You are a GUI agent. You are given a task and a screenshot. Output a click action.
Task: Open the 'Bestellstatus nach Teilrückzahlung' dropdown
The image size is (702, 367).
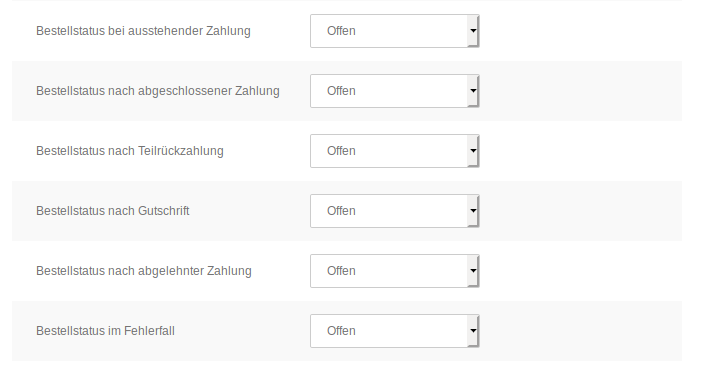(x=394, y=151)
